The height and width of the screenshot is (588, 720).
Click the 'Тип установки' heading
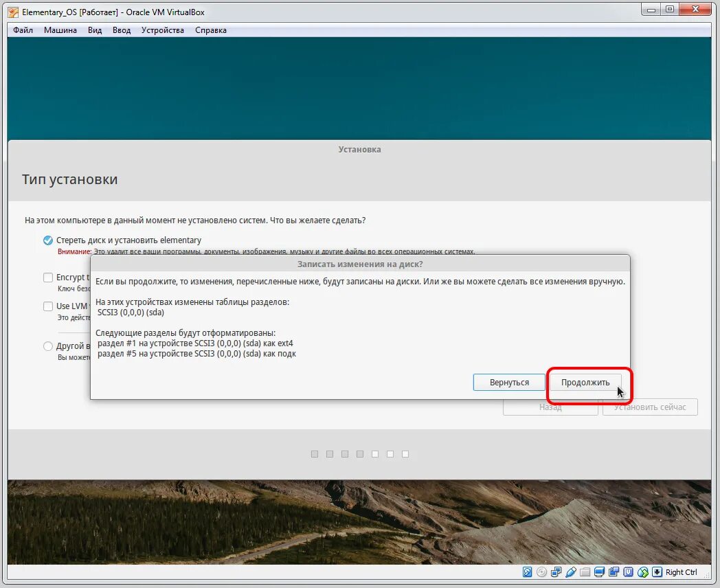point(70,179)
